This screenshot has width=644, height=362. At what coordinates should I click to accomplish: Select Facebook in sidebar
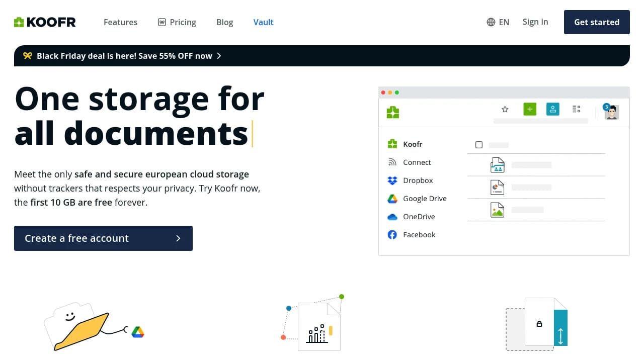(419, 235)
